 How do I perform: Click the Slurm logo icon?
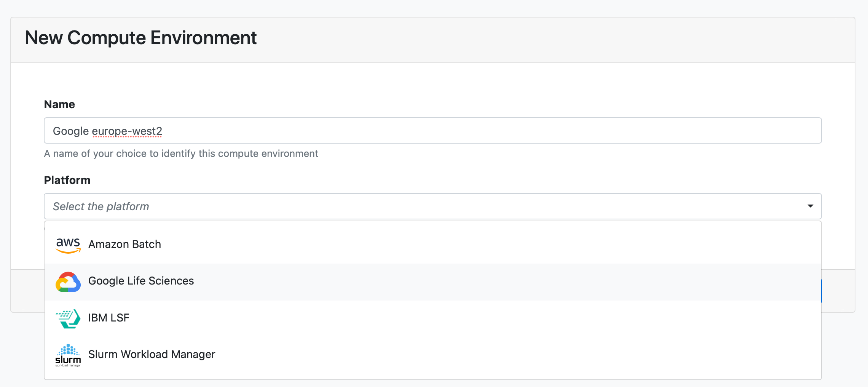click(68, 355)
